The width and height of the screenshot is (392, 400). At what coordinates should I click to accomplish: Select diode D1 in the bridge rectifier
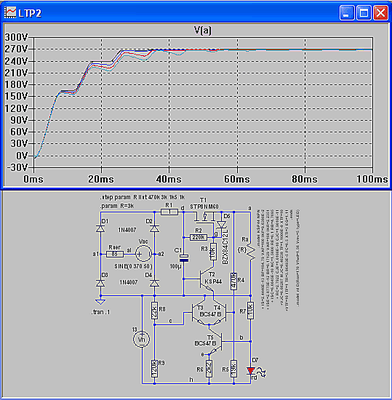click(x=100, y=228)
